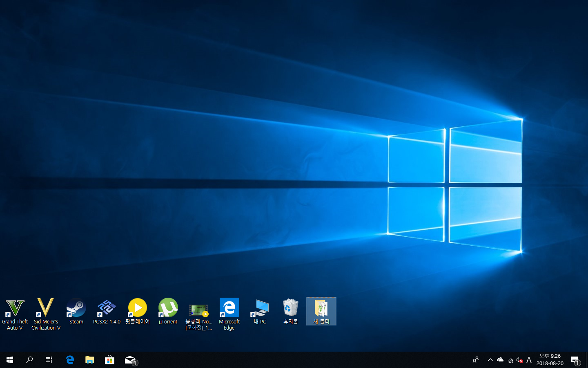This screenshot has height=368, width=588.
Task: Open the muted volume tray icon
Action: click(520, 360)
